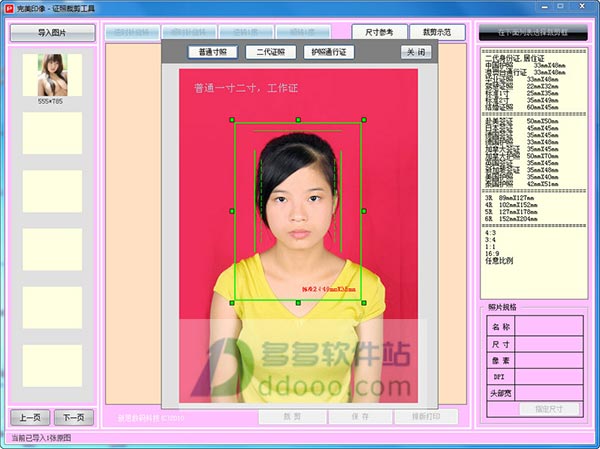
Task: Choose the 1:1 aspect ratio
Action: pos(490,247)
